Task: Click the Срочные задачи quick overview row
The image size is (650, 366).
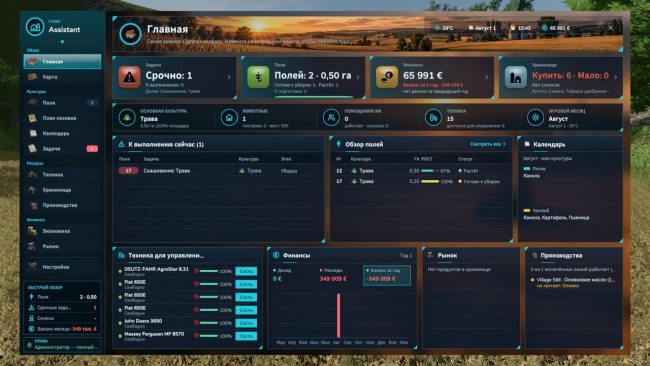Action: (x=62, y=308)
